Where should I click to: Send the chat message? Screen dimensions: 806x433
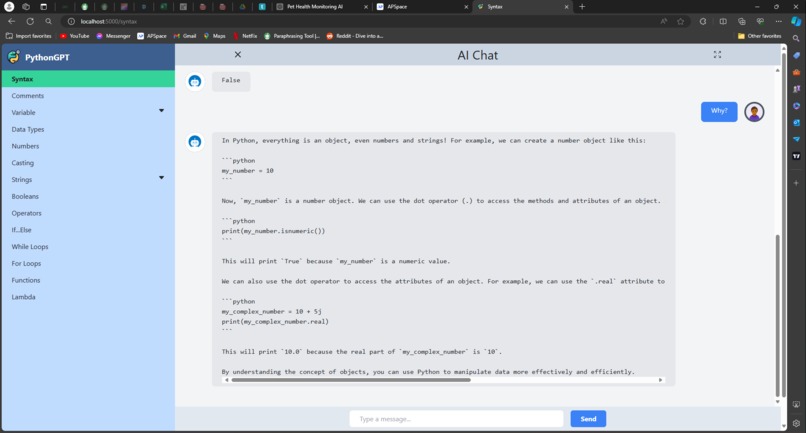point(588,419)
